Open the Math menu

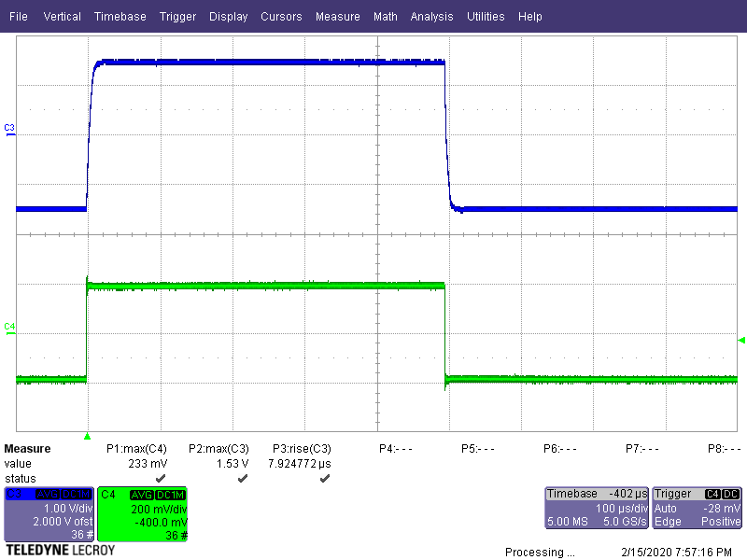pos(386,17)
